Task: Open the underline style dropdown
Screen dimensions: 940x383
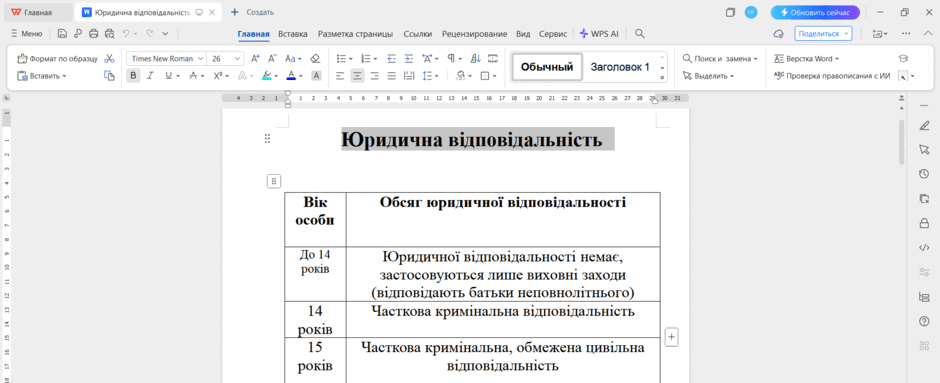Action: (x=179, y=76)
